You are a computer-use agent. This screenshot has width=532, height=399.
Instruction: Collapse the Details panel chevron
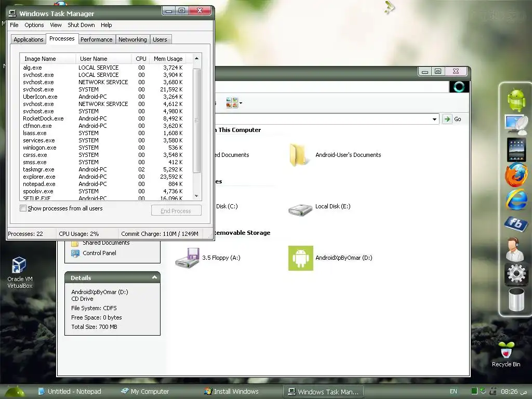pyautogui.click(x=154, y=277)
